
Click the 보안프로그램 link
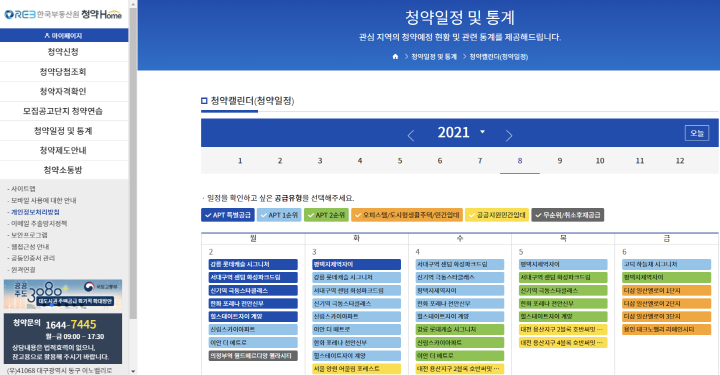coord(29,235)
